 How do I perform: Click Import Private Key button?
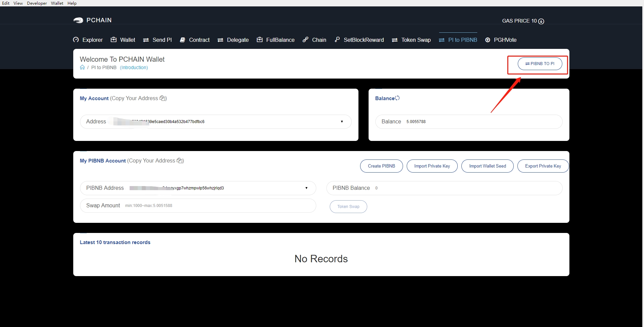tap(432, 166)
